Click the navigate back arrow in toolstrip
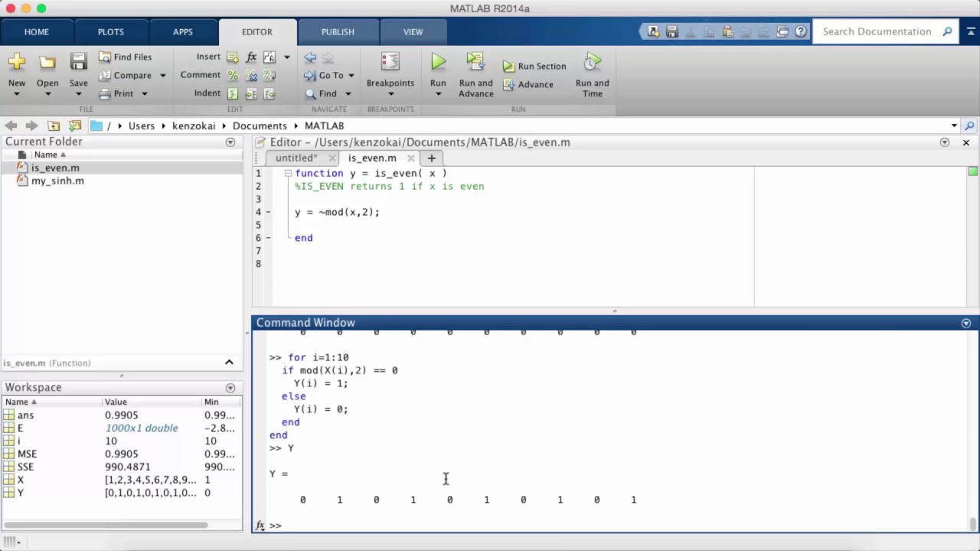The image size is (980, 551). click(x=310, y=57)
